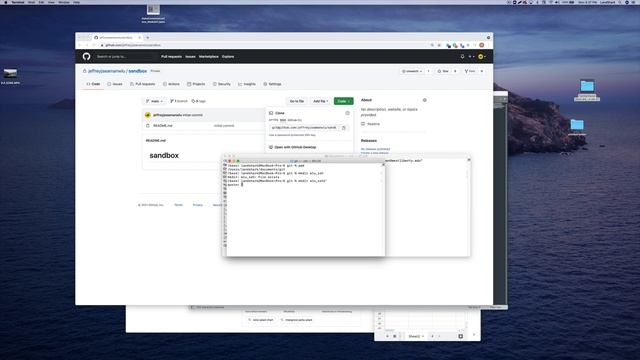This screenshot has width=640, height=360.
Task: Click the Sheet1 tab in spreadsheet window
Action: click(416, 336)
